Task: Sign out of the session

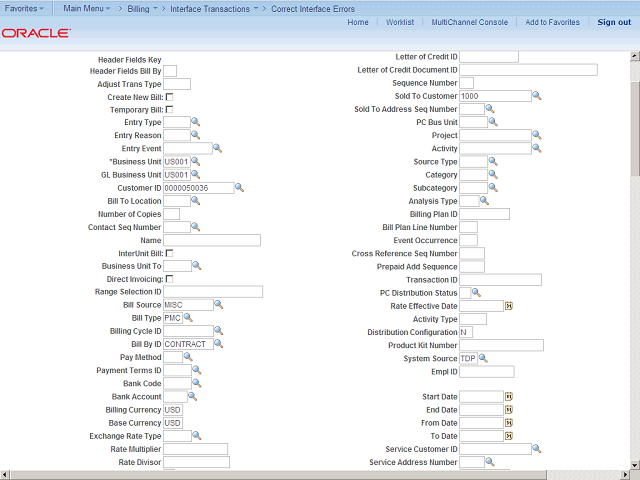Action: (614, 22)
